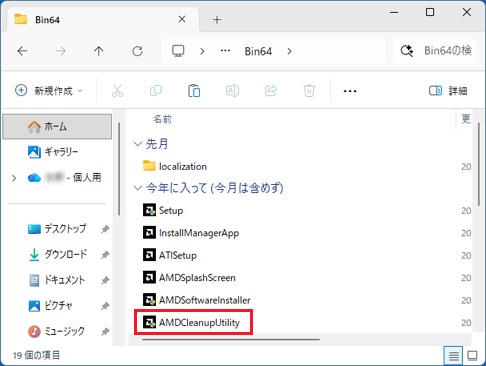Click the Paste clipboard icon
The width and height of the screenshot is (486, 366).
pos(194,91)
